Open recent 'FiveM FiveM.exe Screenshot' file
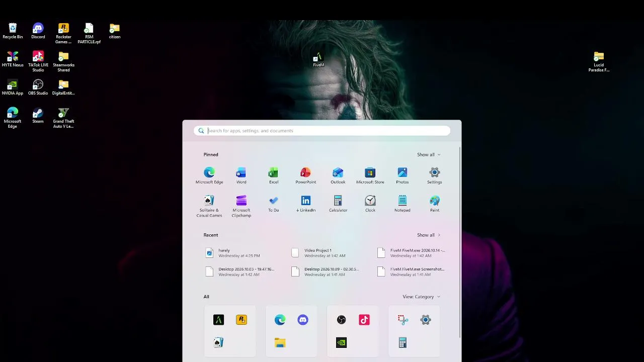The width and height of the screenshot is (644, 362). tap(411, 271)
